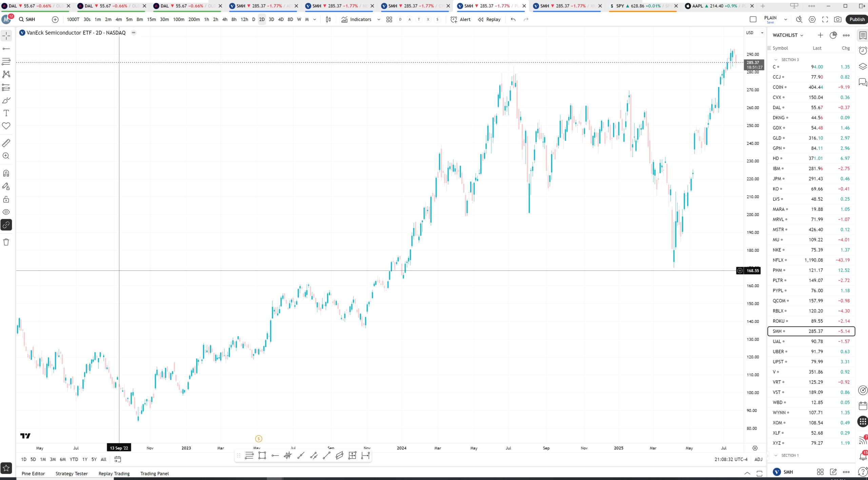
Task: Select the 2D timeframe
Action: pos(262,19)
